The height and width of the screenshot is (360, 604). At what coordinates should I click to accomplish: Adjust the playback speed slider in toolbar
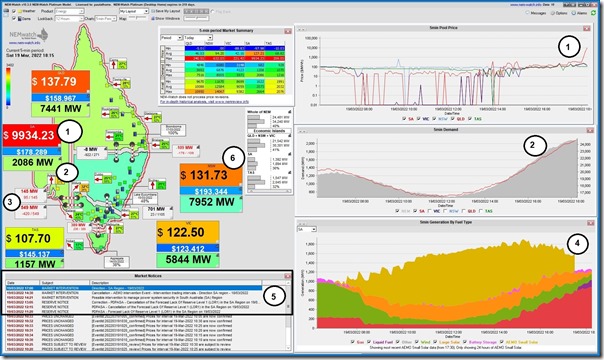196,18
